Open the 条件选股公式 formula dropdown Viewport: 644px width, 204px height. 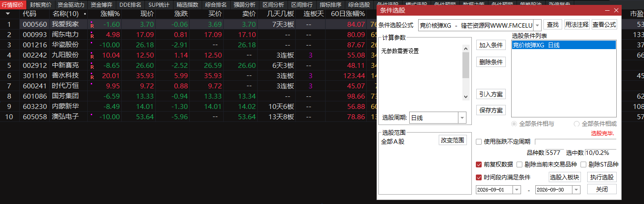click(537, 25)
